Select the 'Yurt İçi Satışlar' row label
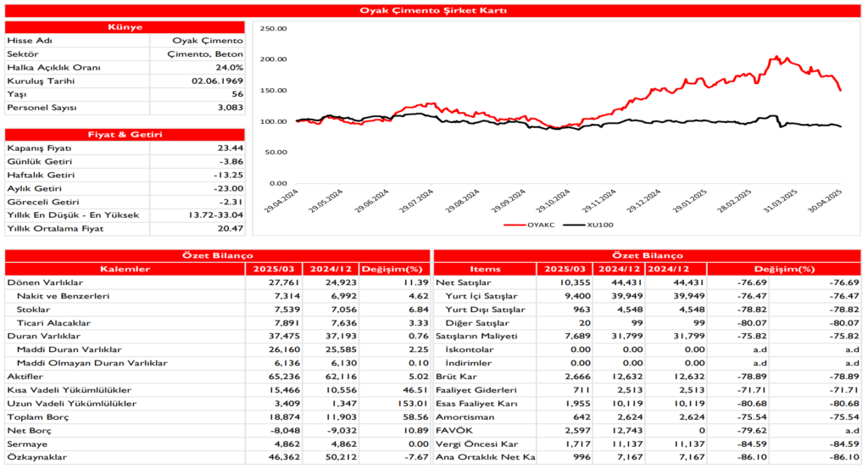The width and height of the screenshot is (868, 469). (x=481, y=296)
